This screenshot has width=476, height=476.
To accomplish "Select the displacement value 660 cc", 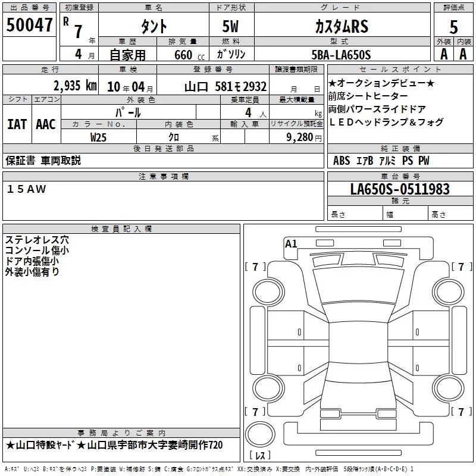I will (x=189, y=55).
